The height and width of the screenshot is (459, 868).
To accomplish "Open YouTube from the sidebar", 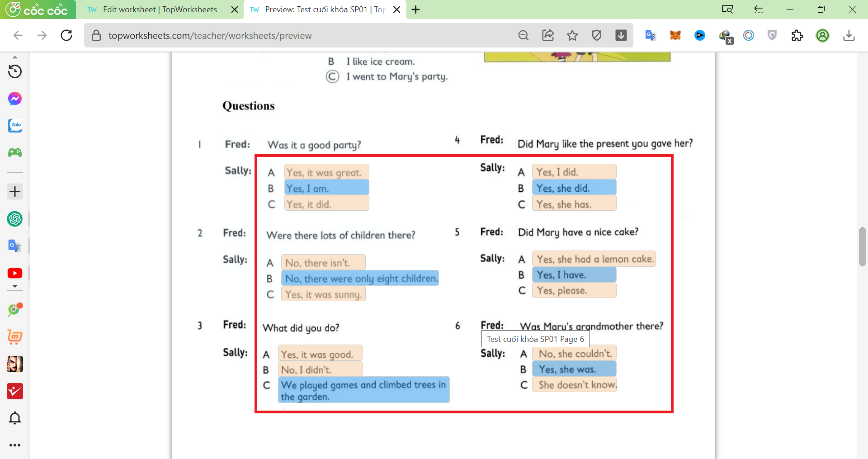I will [x=15, y=273].
